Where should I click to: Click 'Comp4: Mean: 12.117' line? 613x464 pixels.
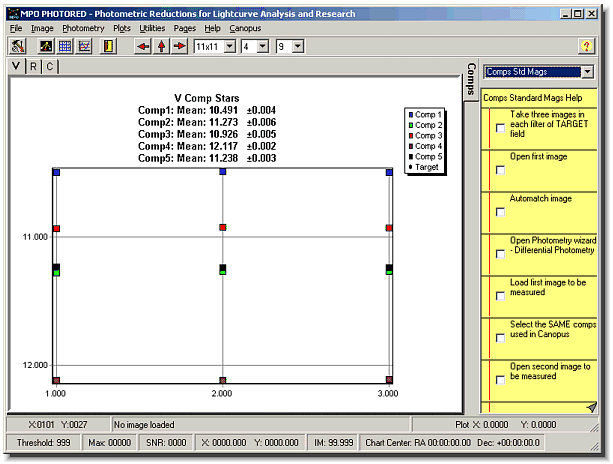[207, 147]
